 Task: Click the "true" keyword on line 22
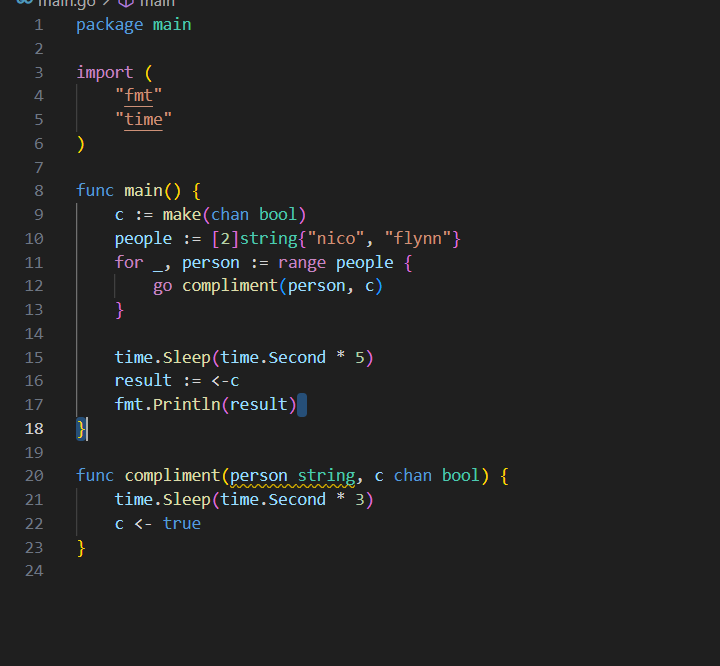point(182,524)
